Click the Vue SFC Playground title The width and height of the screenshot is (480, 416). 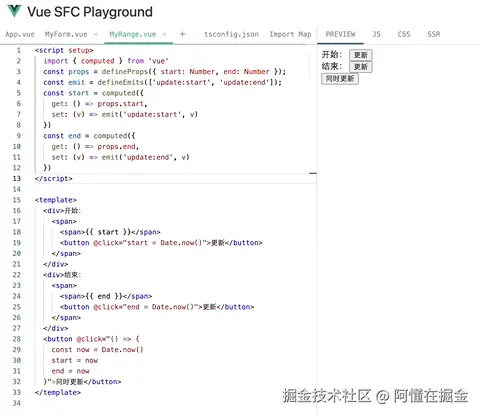90,12
